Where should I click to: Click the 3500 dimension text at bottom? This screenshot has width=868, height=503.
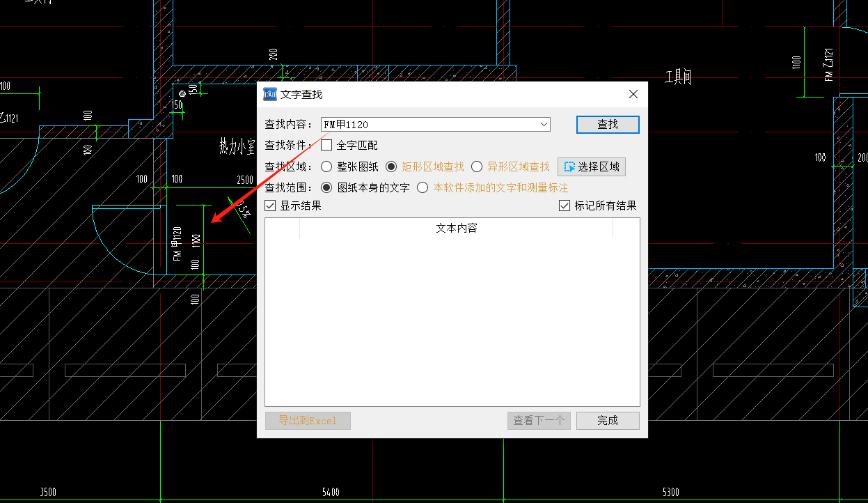click(x=48, y=493)
